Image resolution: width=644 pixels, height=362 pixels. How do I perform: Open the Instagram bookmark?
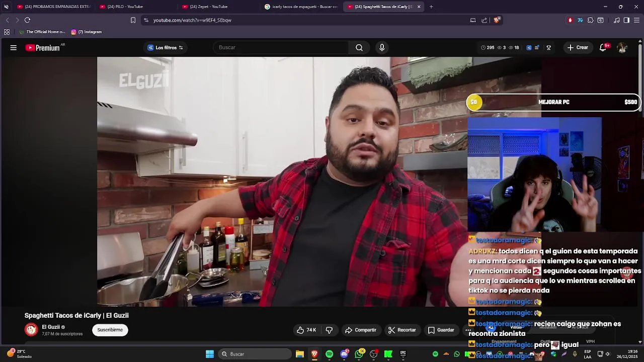point(87,32)
